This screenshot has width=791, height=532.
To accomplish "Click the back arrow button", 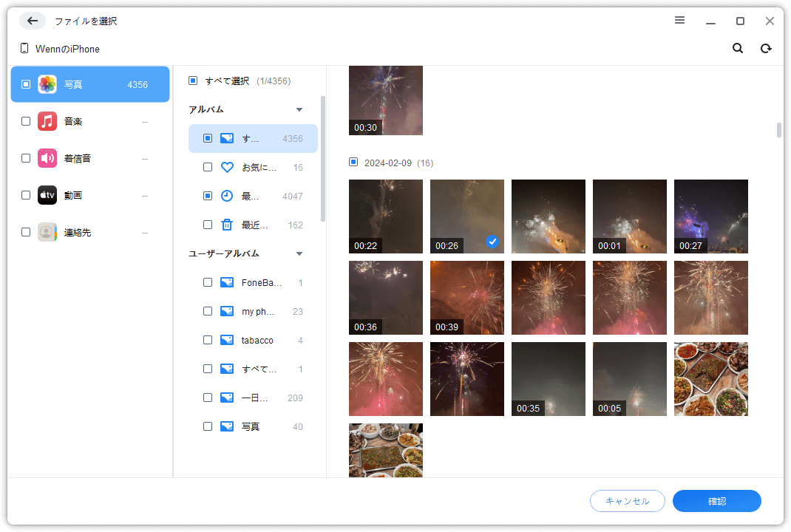I will [32, 21].
